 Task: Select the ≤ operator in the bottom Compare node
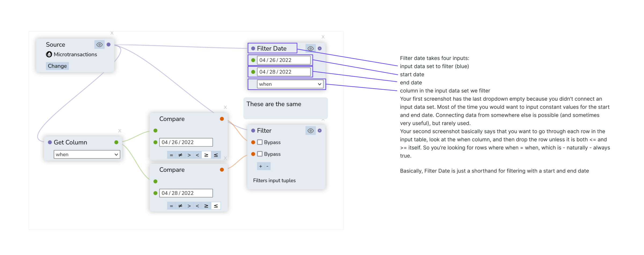tap(216, 206)
